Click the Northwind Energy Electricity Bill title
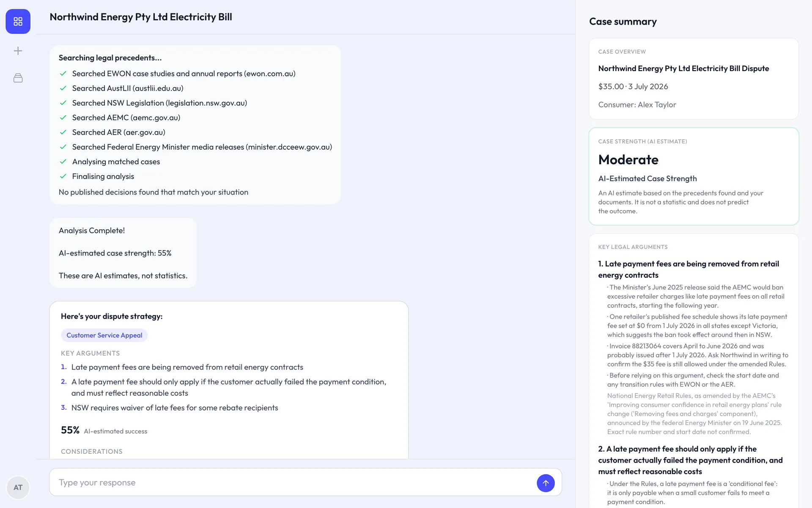812x508 pixels. point(141,17)
